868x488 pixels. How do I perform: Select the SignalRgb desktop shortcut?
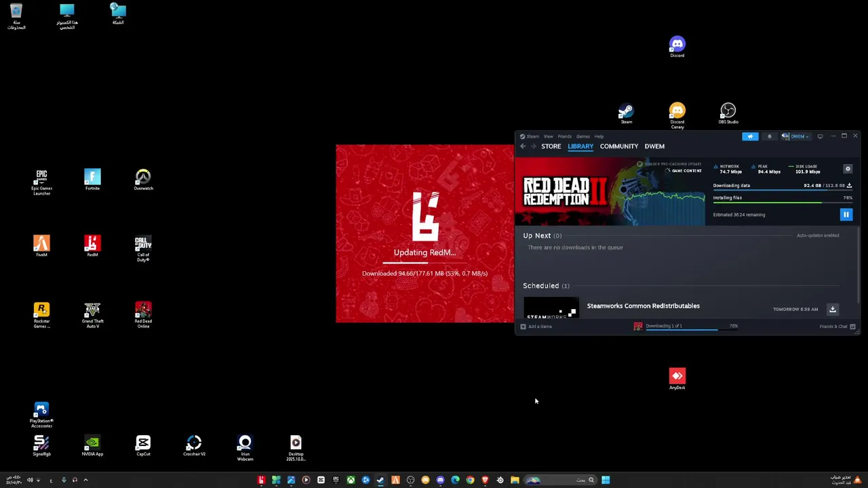(x=41, y=446)
